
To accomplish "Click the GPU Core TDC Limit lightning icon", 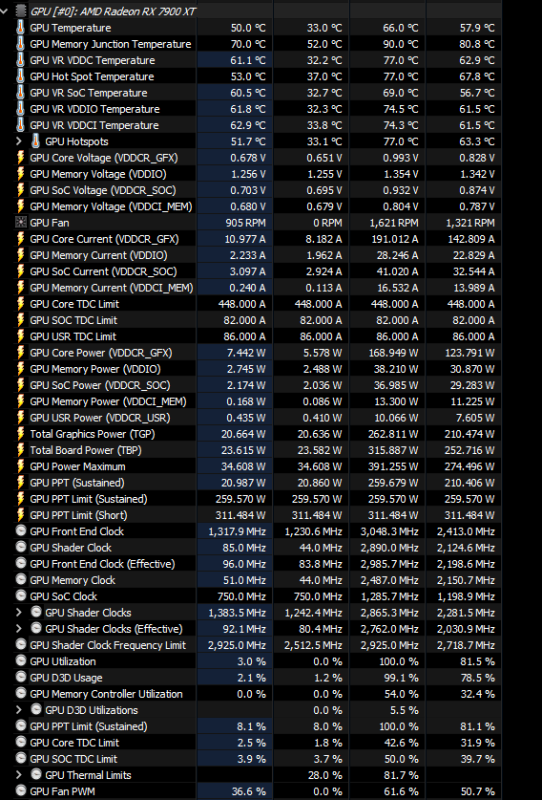I will click(20, 304).
